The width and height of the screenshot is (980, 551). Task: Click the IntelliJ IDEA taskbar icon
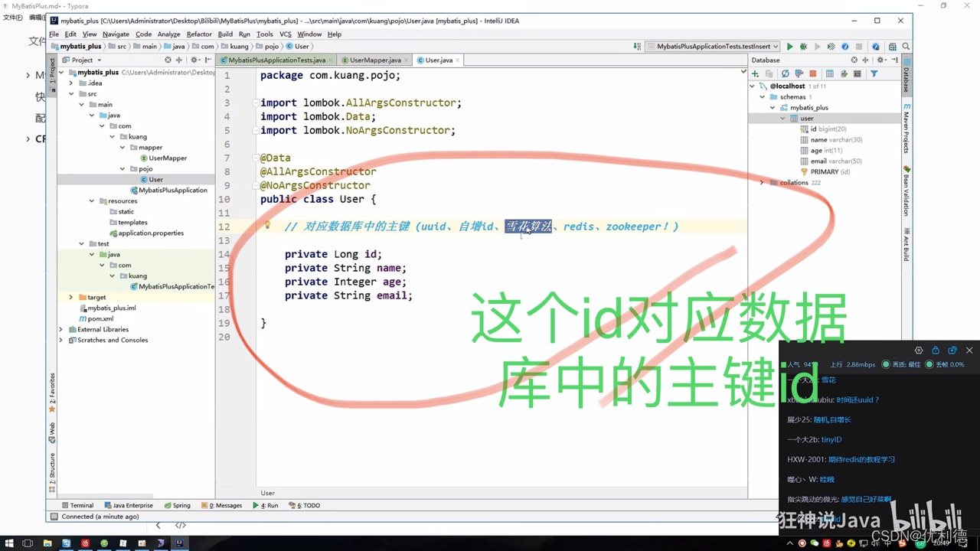[x=179, y=543]
